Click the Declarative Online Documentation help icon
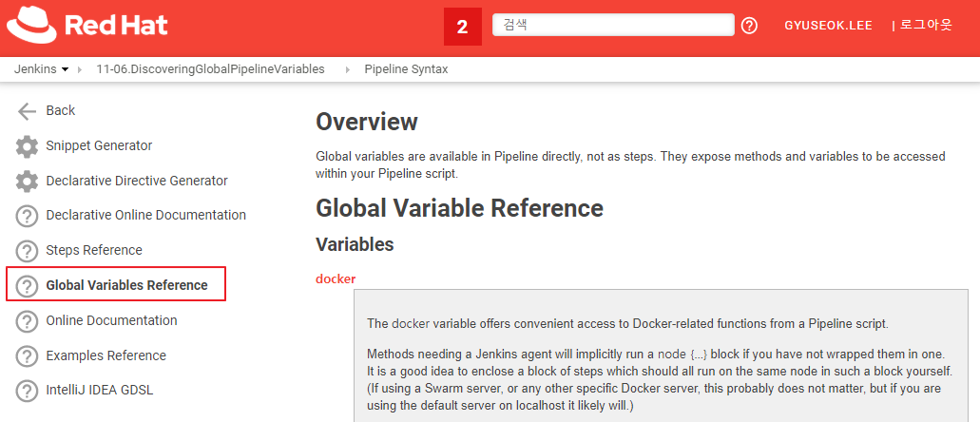Screen dimensions: 980x422 pos(28,216)
